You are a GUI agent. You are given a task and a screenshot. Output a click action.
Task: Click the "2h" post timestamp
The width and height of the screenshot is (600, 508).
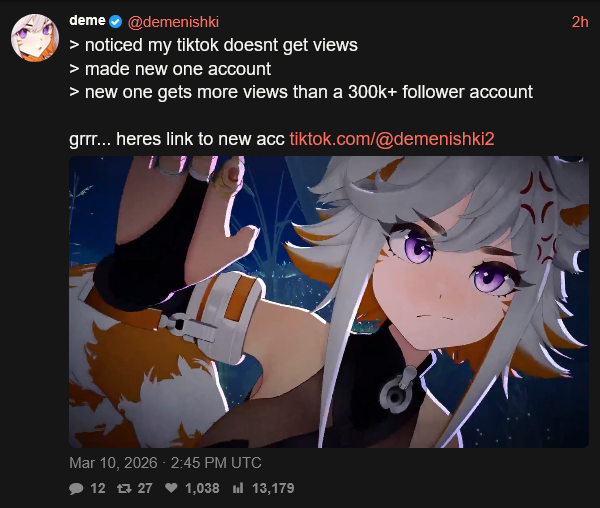tap(580, 22)
